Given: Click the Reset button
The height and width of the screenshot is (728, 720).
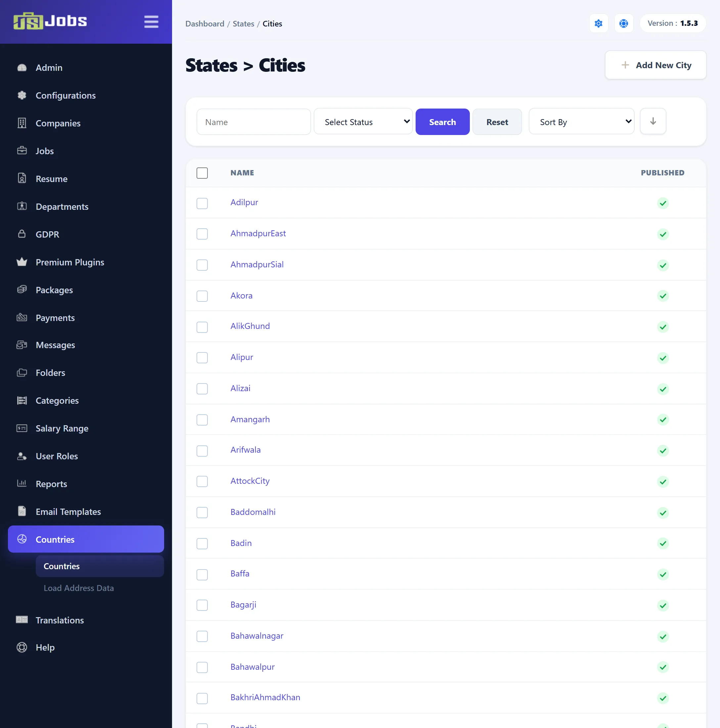Looking at the screenshot, I should point(497,122).
